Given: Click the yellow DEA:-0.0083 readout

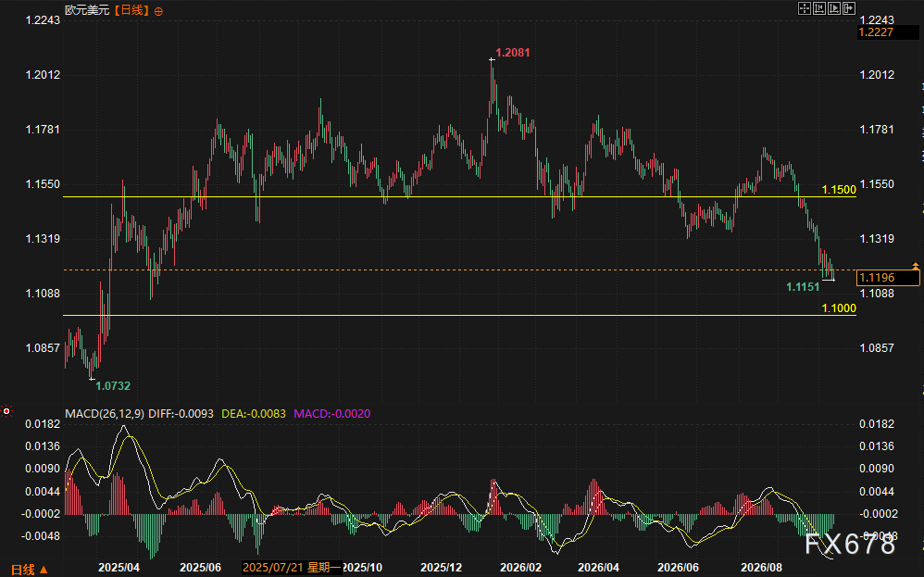Looking at the screenshot, I should pyautogui.click(x=254, y=414).
